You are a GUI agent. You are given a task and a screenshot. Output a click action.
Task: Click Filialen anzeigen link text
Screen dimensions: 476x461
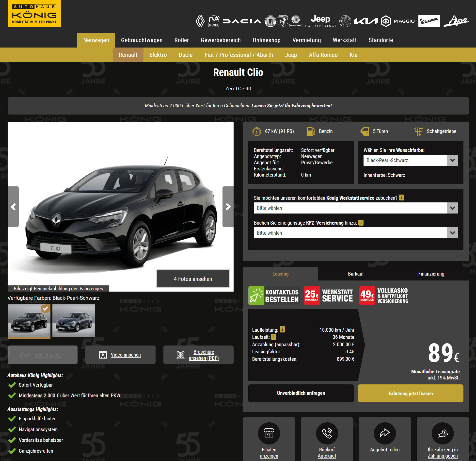pyautogui.click(x=269, y=453)
